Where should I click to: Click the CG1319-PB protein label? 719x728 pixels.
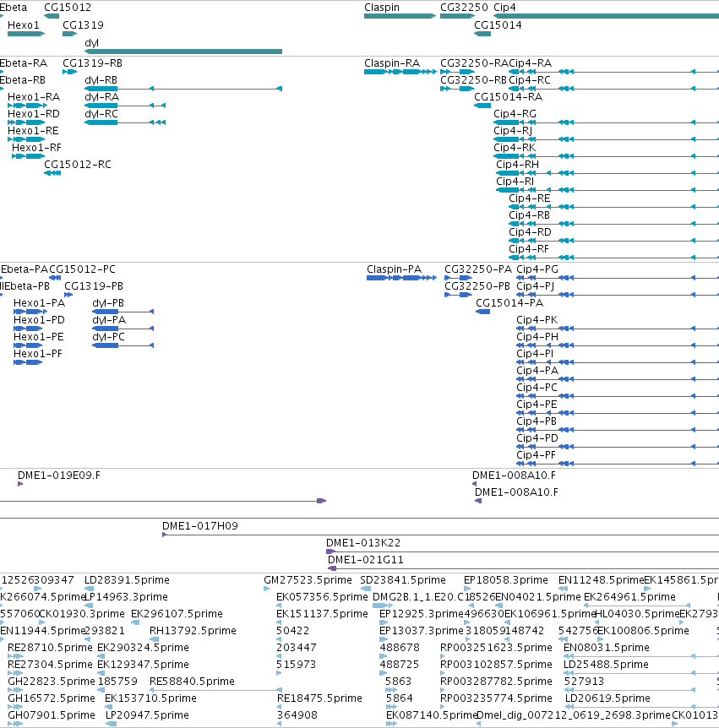94,286
